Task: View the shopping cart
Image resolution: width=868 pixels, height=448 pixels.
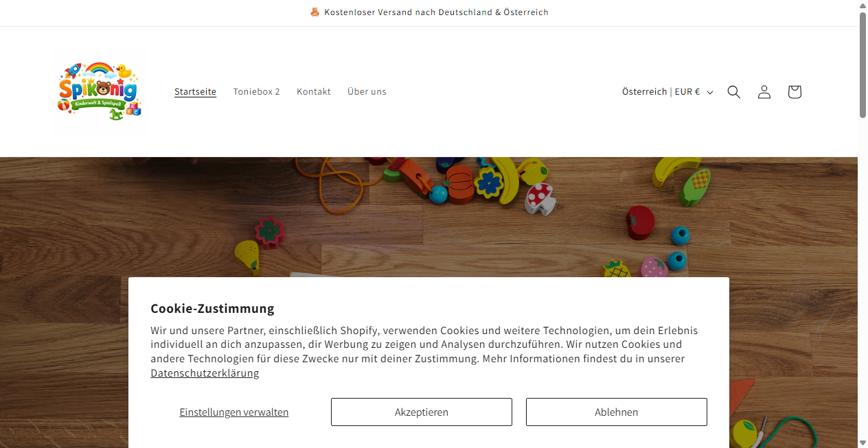Action: click(x=794, y=91)
